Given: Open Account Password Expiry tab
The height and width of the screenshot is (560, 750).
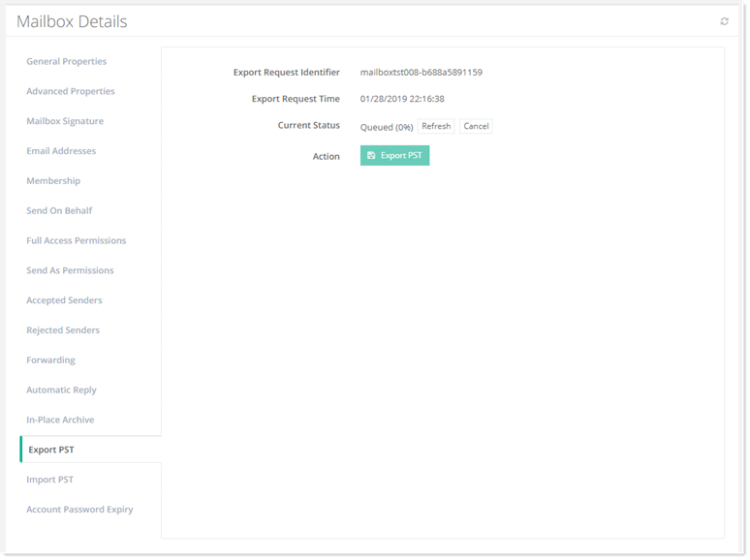Looking at the screenshot, I should point(79,510).
